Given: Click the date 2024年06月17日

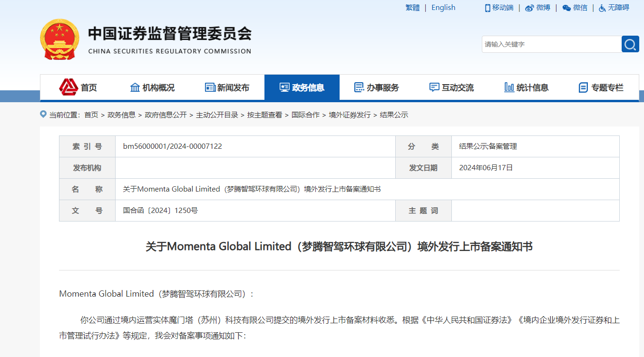Looking at the screenshot, I should point(486,168).
